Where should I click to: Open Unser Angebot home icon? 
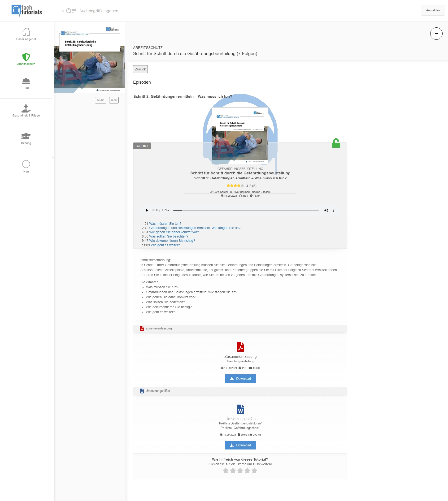click(26, 31)
